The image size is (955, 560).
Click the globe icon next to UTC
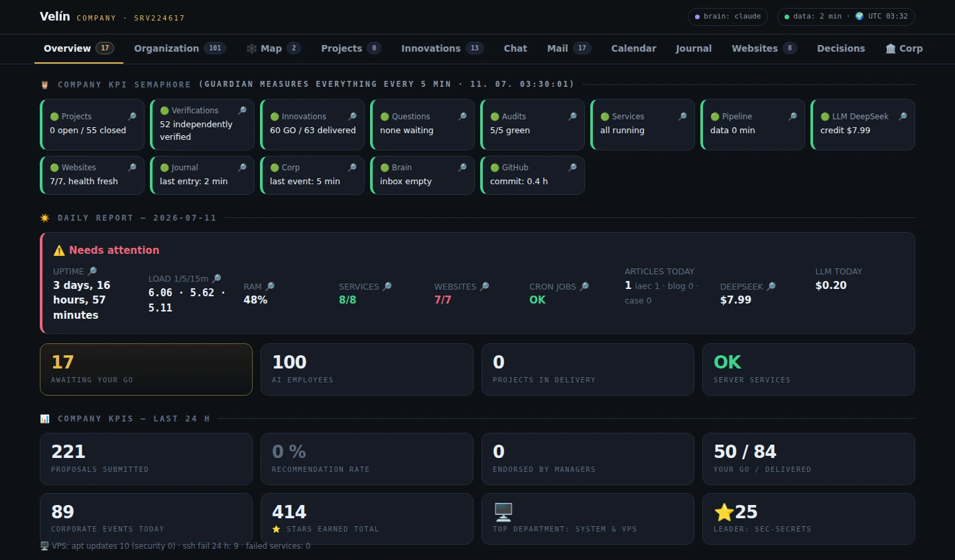[x=859, y=16]
